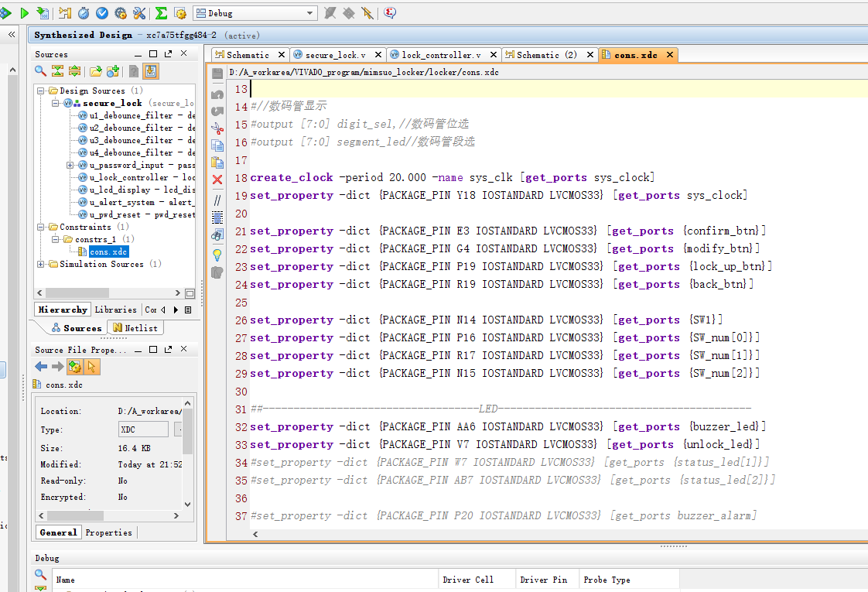
Task: Click the Toggle Line Comments icon
Action: (x=217, y=200)
